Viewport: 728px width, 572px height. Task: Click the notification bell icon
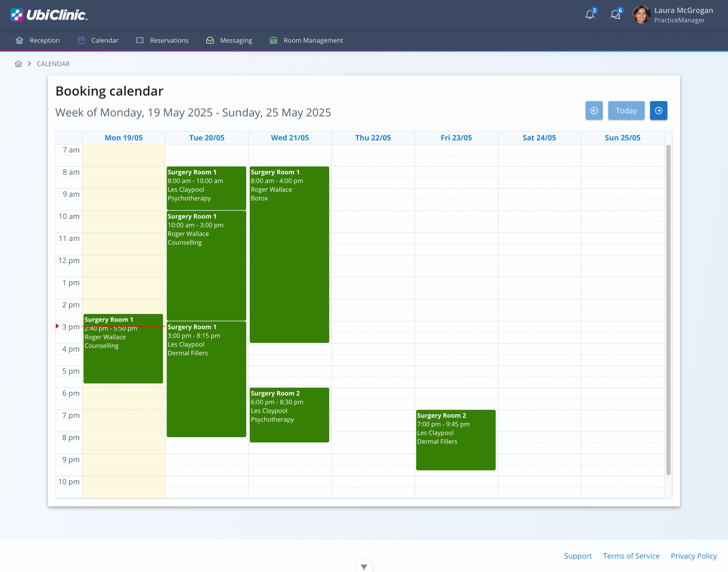[590, 15]
